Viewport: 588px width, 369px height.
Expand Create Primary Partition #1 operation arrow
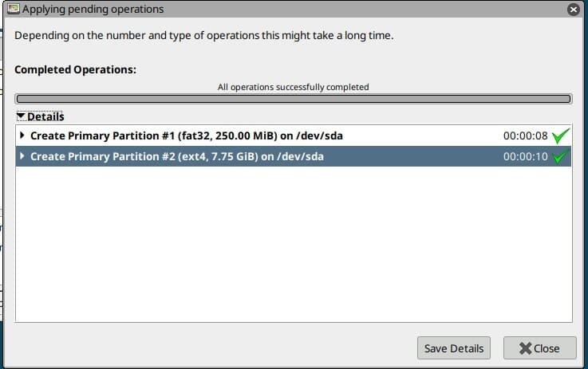22,135
